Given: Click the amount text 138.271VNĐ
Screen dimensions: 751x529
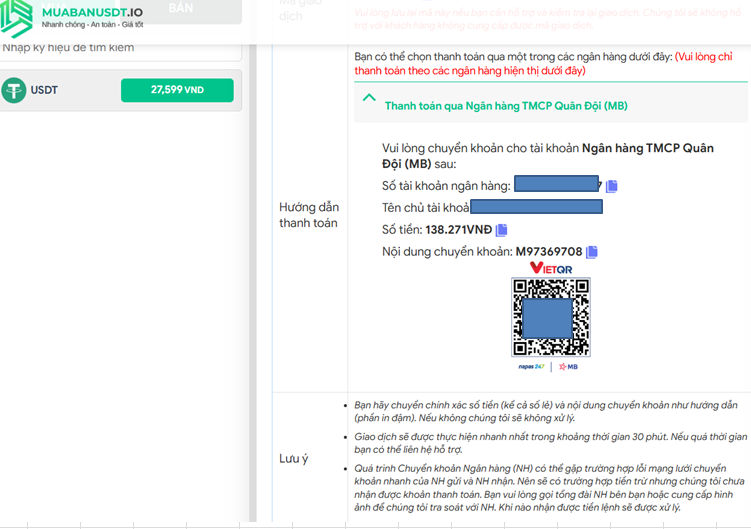Looking at the screenshot, I should [x=458, y=230].
